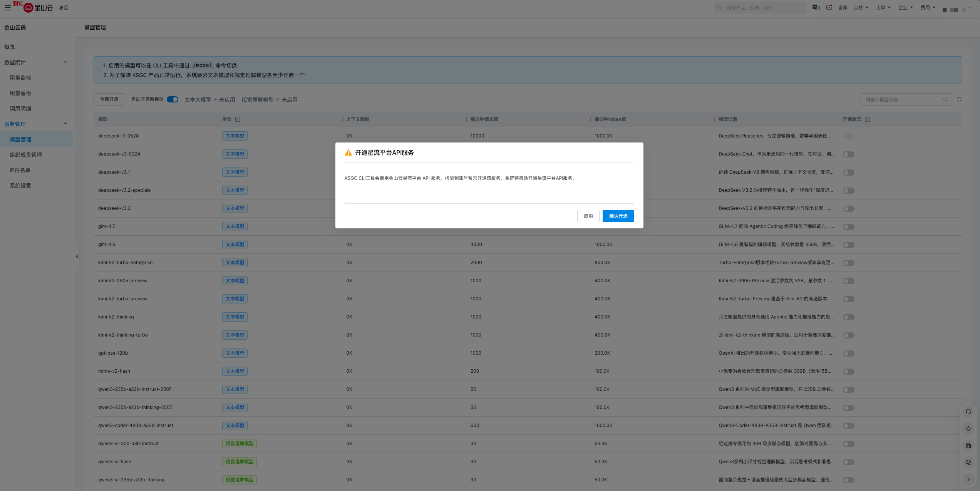The image size is (980, 491).
Task: Open the 类型 column filter dropdown
Action: 238,119
